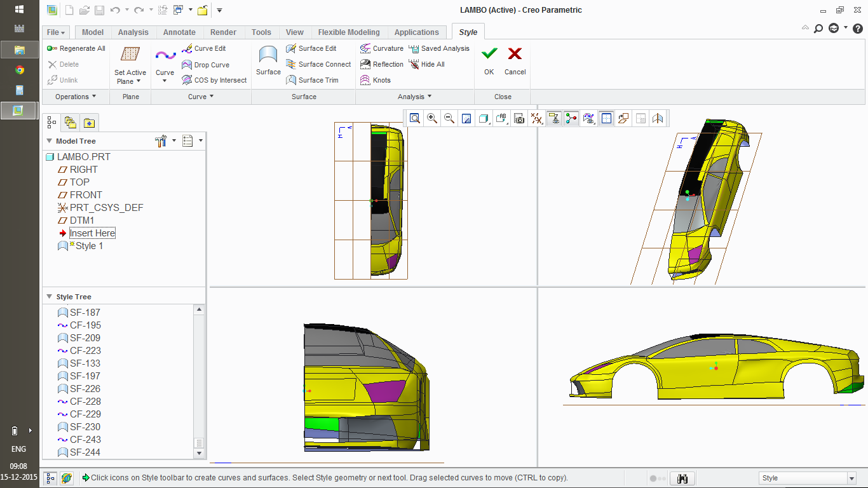Image resolution: width=868 pixels, height=488 pixels.
Task: Select the Curve tool icon
Action: coord(165,56)
